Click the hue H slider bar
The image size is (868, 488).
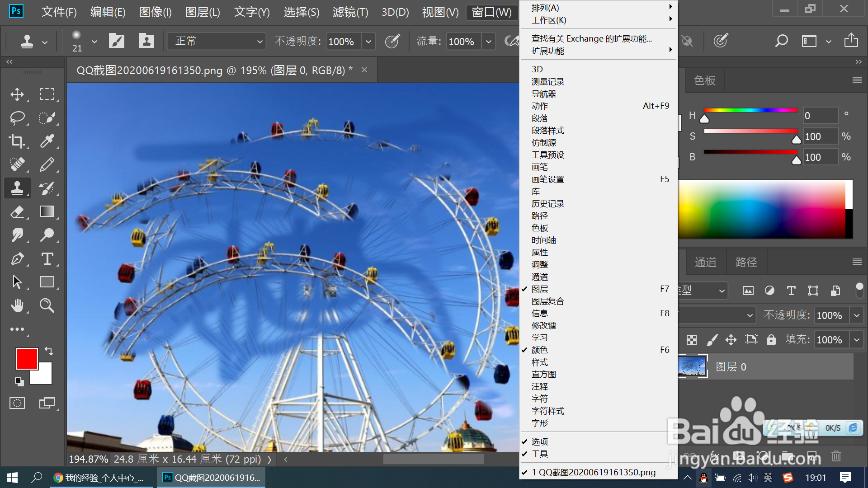point(750,110)
